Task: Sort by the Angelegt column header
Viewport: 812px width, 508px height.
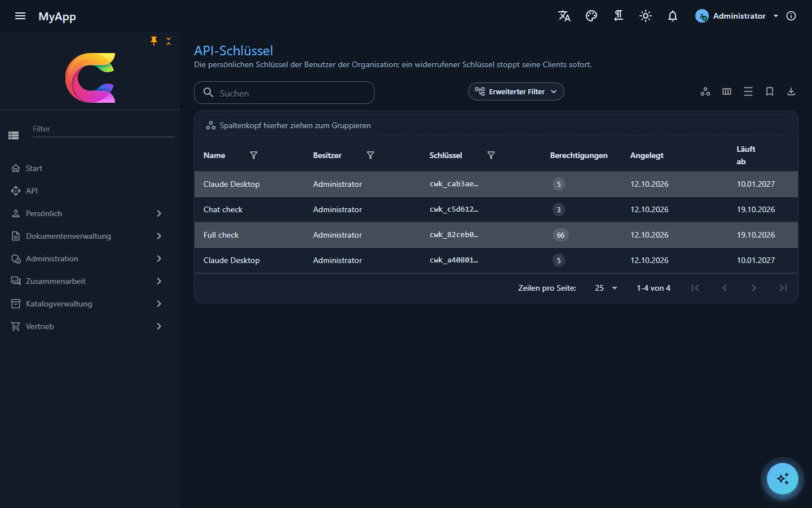Action: coord(647,155)
